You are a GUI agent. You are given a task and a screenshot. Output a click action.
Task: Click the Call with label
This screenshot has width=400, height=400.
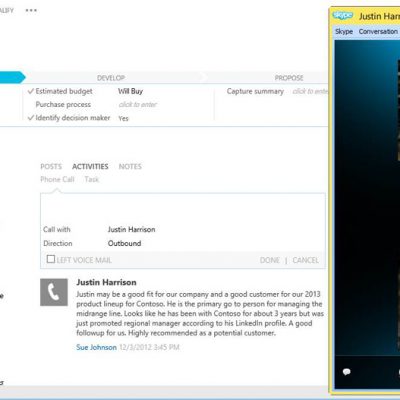click(x=57, y=229)
